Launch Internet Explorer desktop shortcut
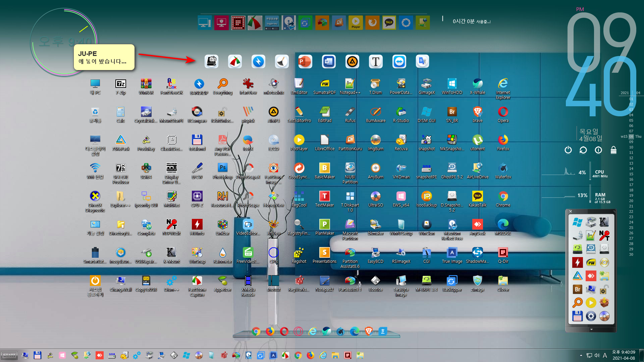Viewport: 644px width, 362px height. pos(503,89)
